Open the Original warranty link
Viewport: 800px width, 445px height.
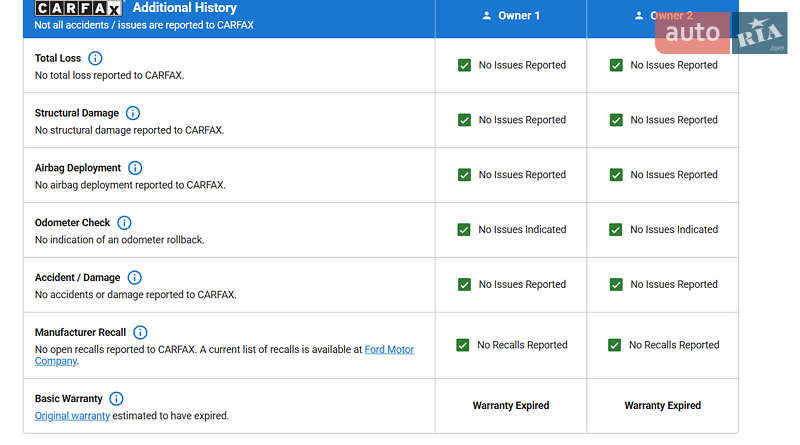click(72, 416)
